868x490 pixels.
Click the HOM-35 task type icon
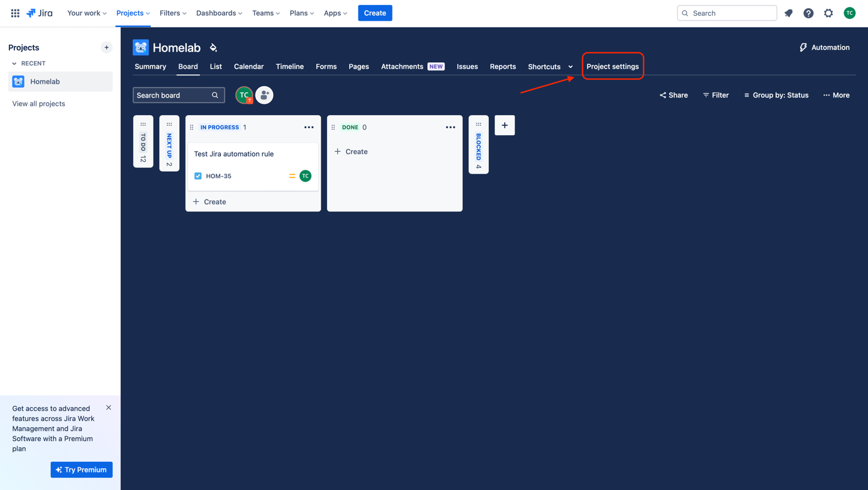(x=198, y=176)
